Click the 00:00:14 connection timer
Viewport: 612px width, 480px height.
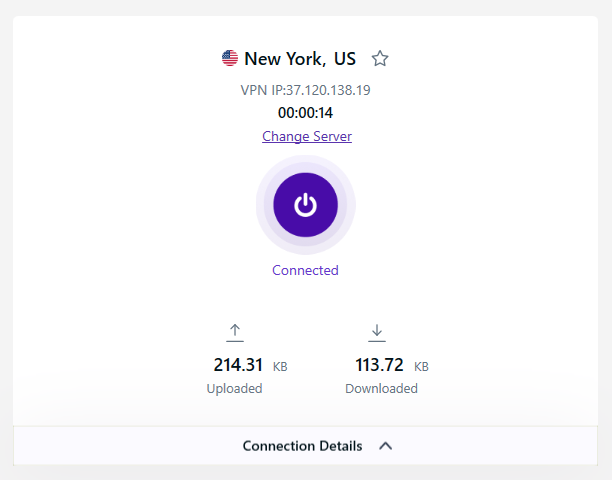click(305, 113)
